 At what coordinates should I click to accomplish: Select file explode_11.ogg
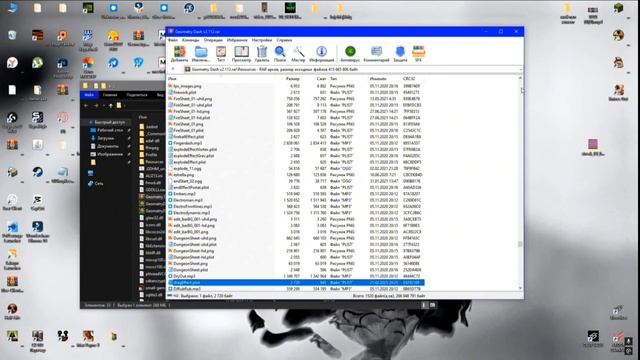[187, 168]
